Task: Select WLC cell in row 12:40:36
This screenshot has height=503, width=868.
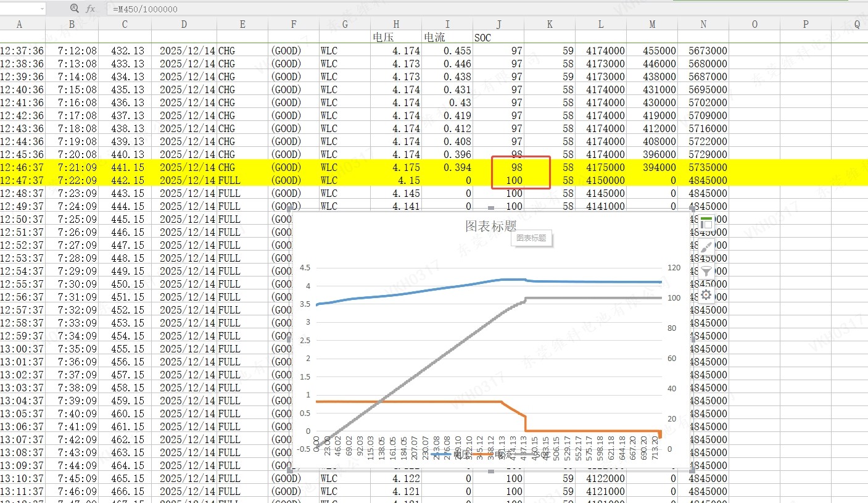Action: pos(345,89)
